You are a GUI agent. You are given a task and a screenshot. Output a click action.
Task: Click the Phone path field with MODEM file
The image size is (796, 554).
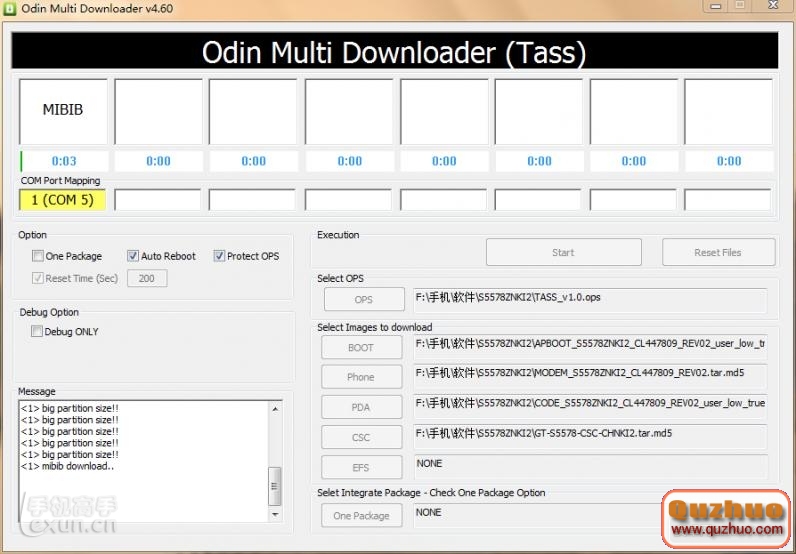click(x=590, y=376)
